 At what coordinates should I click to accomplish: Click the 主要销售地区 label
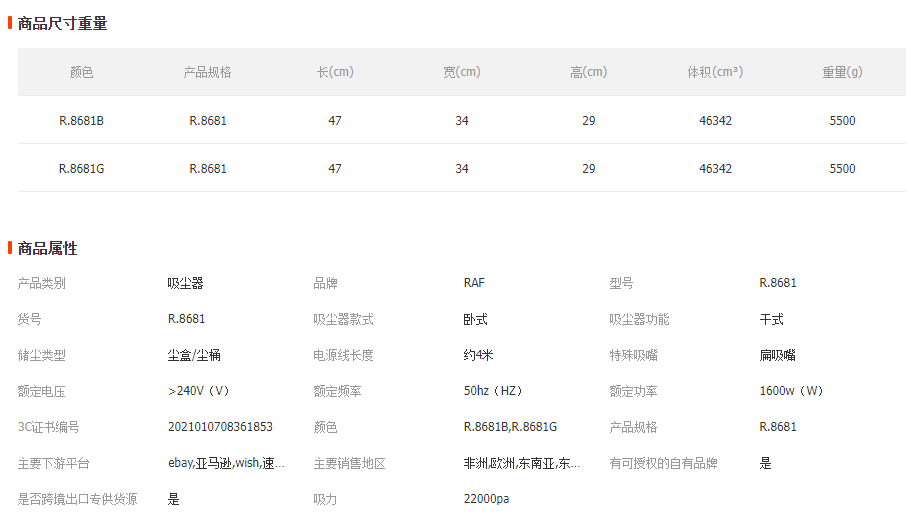[349, 463]
